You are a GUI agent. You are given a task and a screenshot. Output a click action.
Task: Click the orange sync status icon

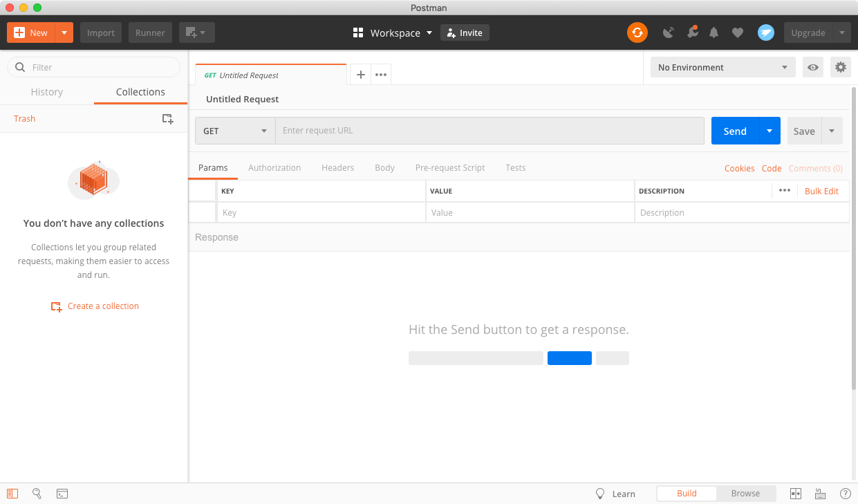click(637, 32)
